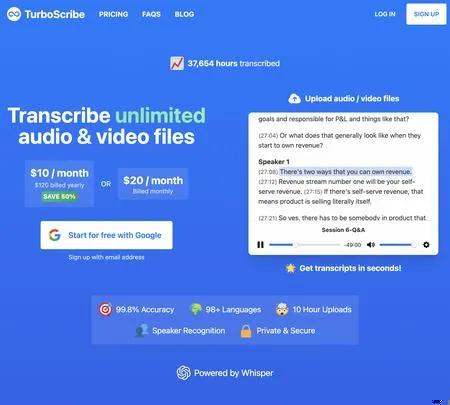Click the globe icon for 98+ Languages
This screenshot has height=405, width=450.
196,309
